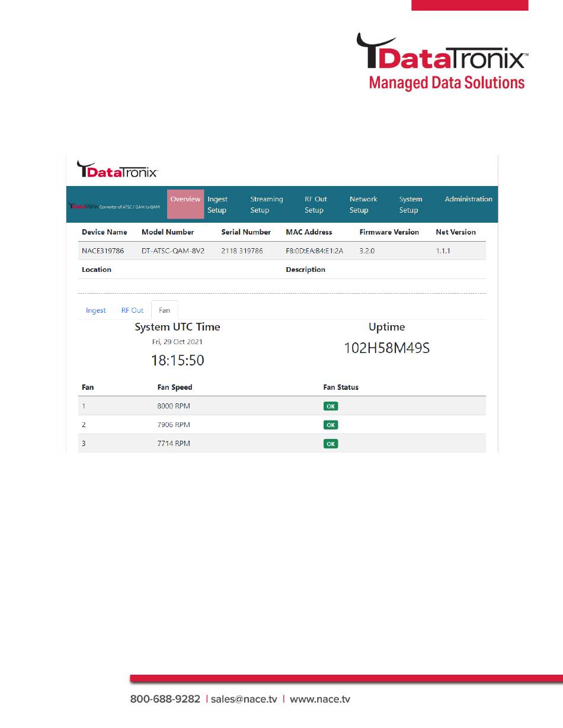Open the Administration section
Viewport: 563px width, 728px height.
pyautogui.click(x=468, y=200)
